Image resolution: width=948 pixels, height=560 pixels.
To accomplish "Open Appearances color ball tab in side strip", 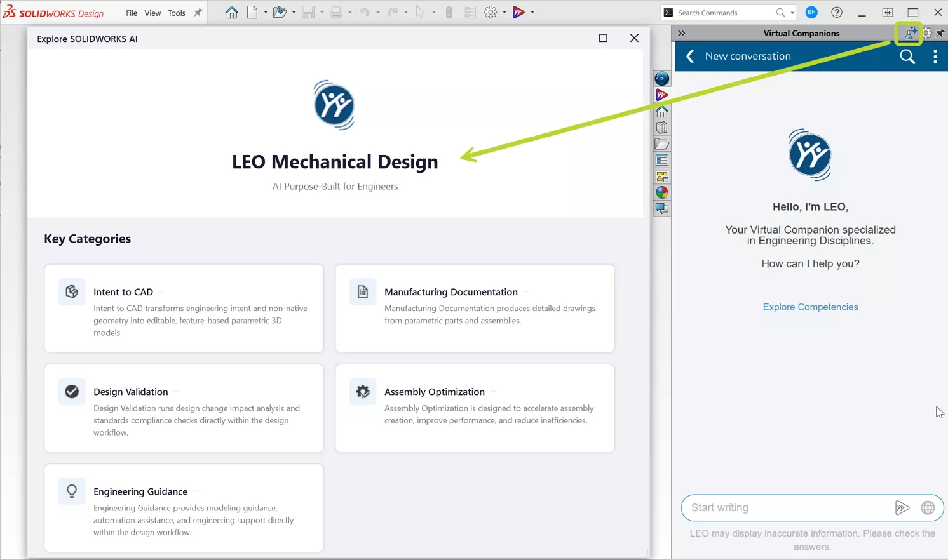I will pos(661,192).
